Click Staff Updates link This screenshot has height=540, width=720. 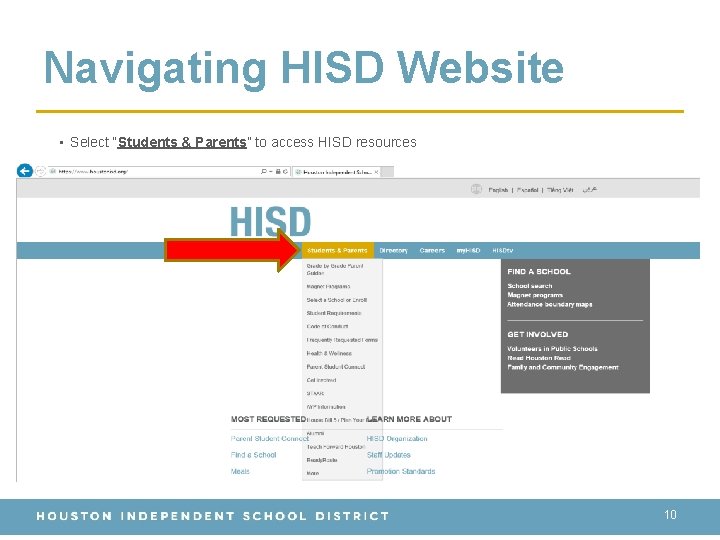(388, 455)
